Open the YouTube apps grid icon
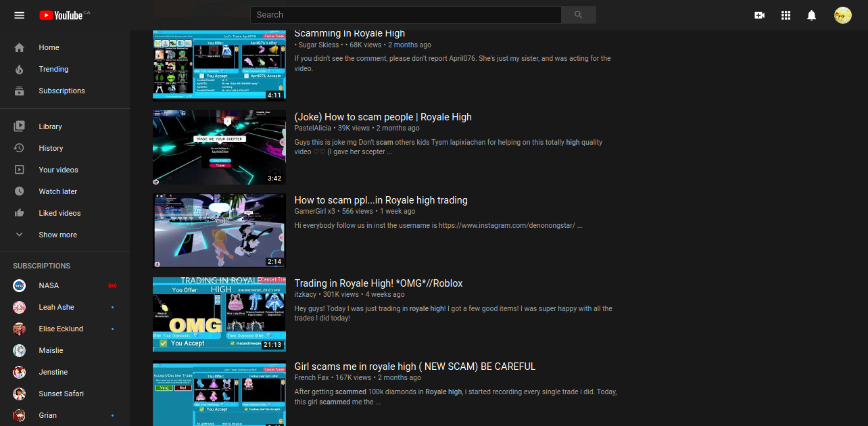The image size is (868, 426). (x=786, y=15)
